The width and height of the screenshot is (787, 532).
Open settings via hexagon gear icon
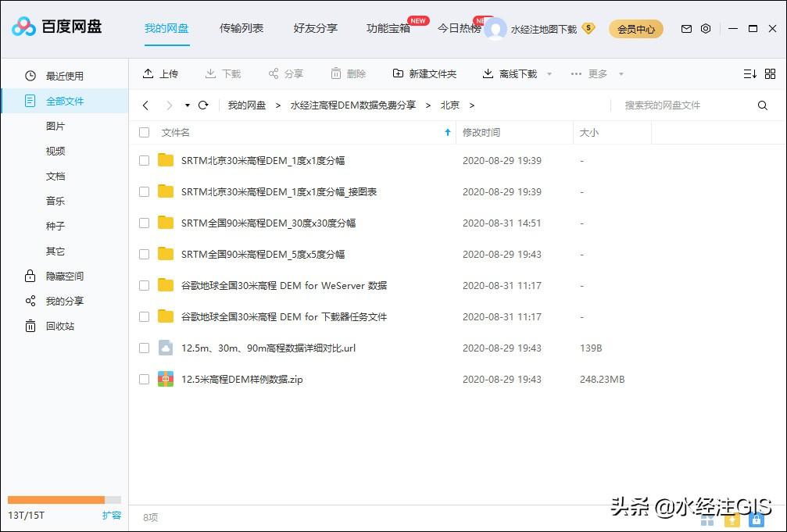[706, 29]
